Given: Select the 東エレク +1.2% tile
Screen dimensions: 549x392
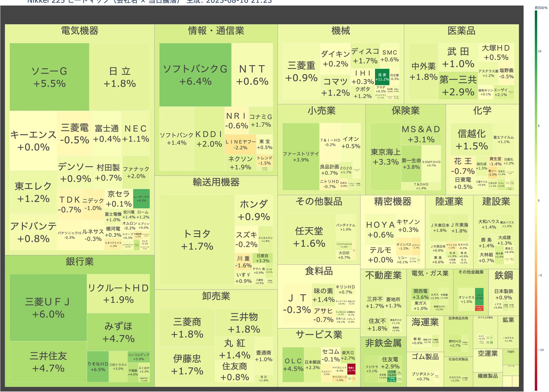Looking at the screenshot, I should pyautogui.click(x=33, y=192).
